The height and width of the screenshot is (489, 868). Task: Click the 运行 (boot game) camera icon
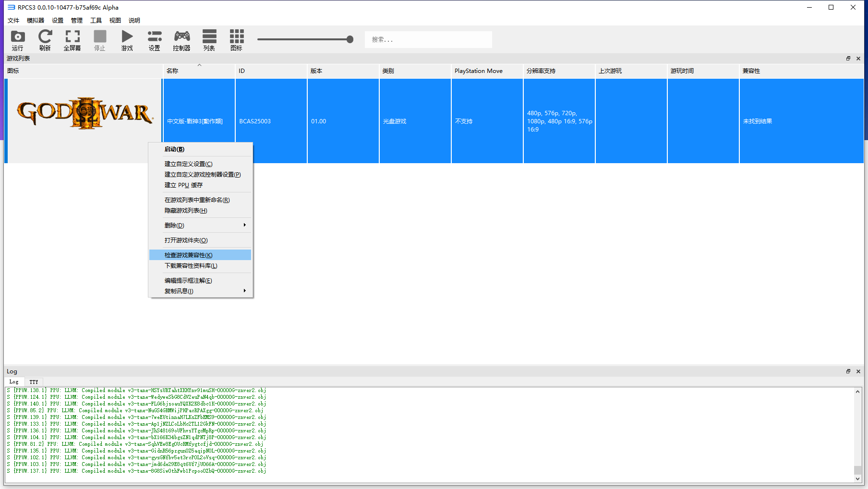[18, 36]
